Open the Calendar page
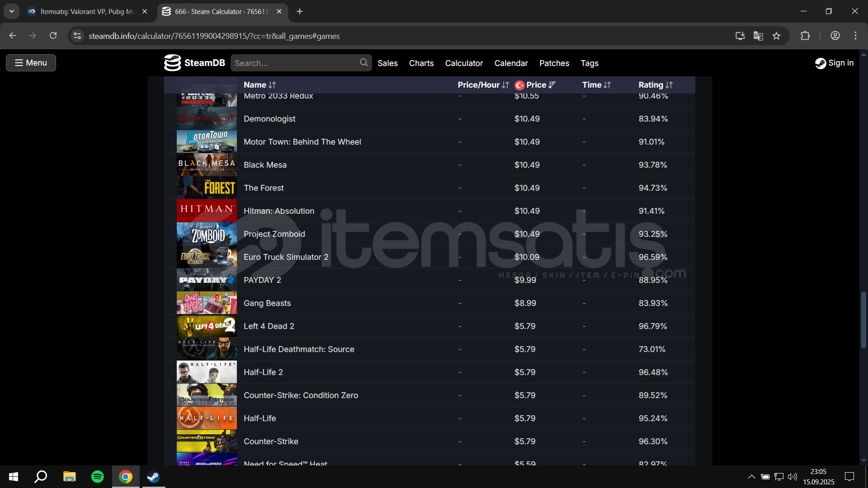The image size is (868, 488). click(511, 63)
